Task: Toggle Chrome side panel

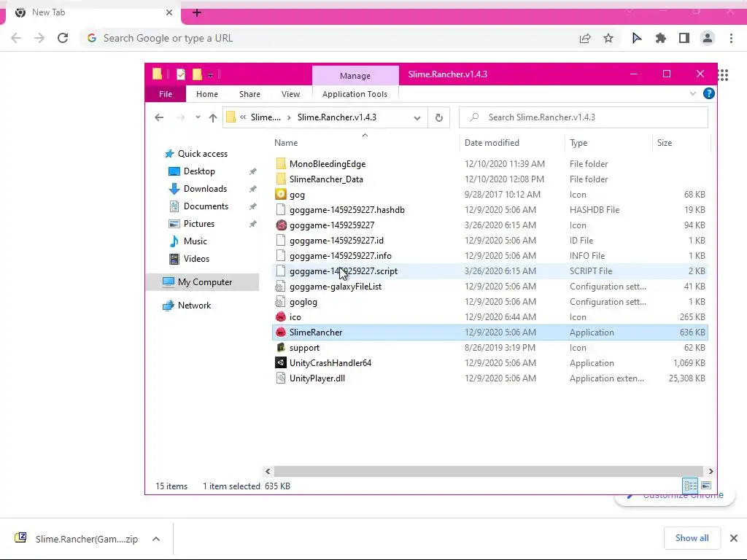Action: coord(684,38)
